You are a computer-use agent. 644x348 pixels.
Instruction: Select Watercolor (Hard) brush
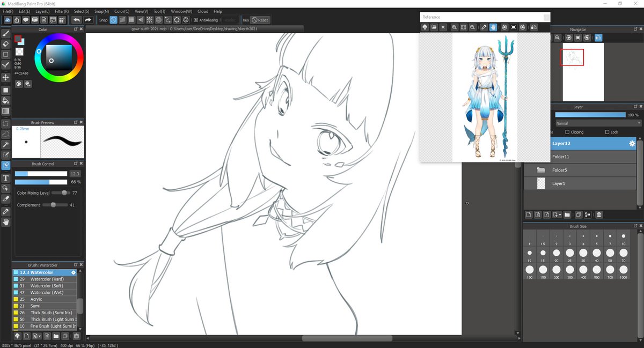click(45, 279)
